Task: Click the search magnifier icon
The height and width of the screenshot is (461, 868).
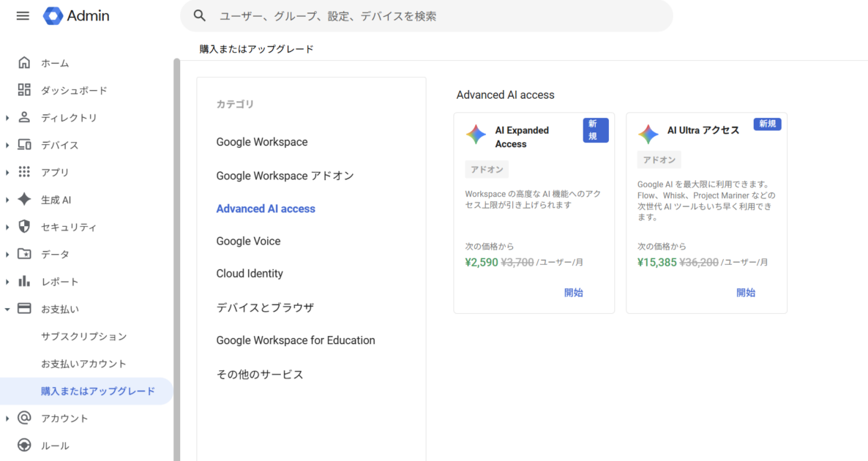Action: click(200, 15)
